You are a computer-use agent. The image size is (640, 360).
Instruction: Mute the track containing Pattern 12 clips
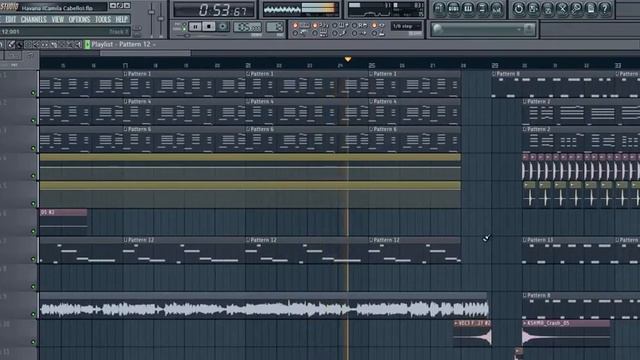33,259
